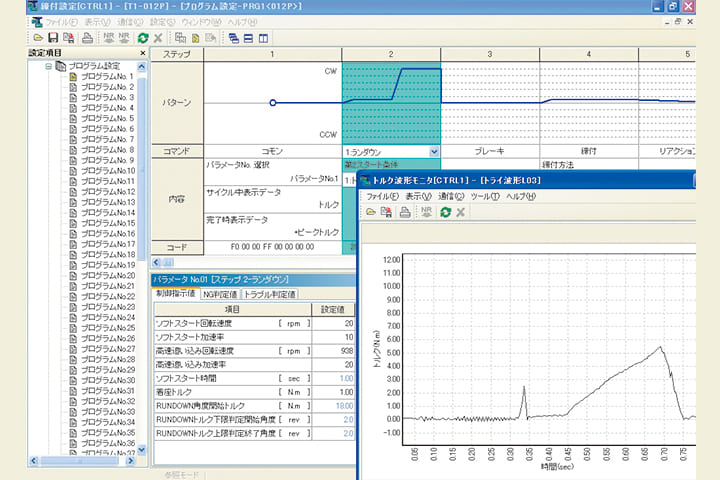Click the Print icon in main toolbar
Viewport: 720px width, 480px height.
pyautogui.click(x=87, y=38)
